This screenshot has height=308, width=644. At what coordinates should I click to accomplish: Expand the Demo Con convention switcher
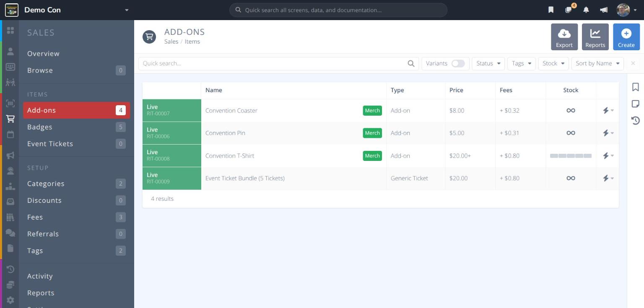coord(127,10)
